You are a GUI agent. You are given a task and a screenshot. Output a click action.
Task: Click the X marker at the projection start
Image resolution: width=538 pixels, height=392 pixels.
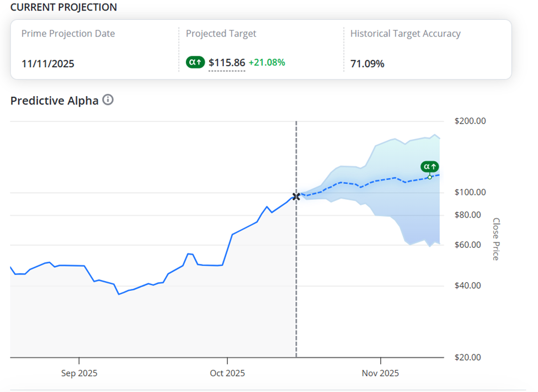point(296,196)
